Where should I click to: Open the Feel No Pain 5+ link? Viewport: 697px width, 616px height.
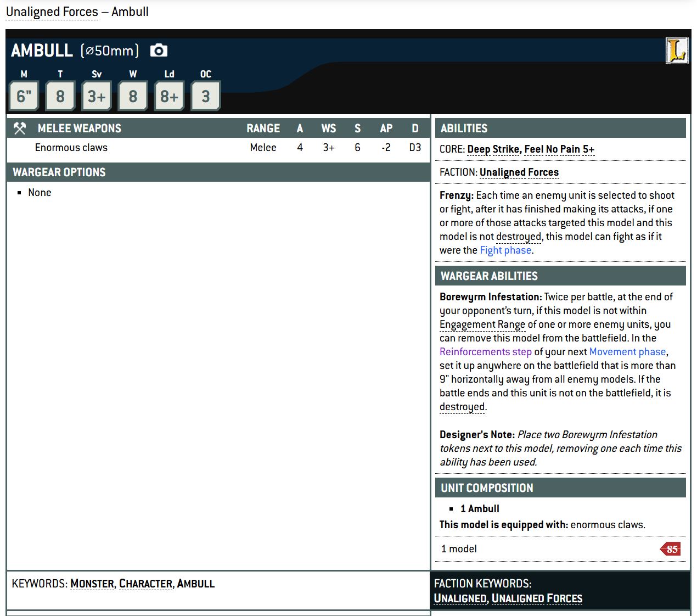[559, 149]
